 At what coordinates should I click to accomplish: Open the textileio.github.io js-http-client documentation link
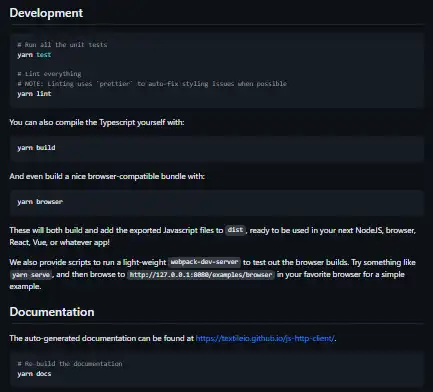tap(265, 338)
